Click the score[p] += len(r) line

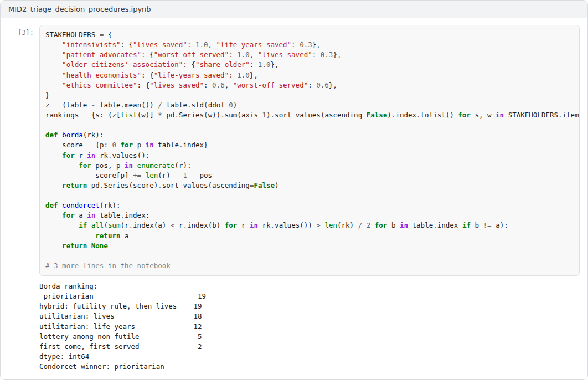[x=154, y=176]
